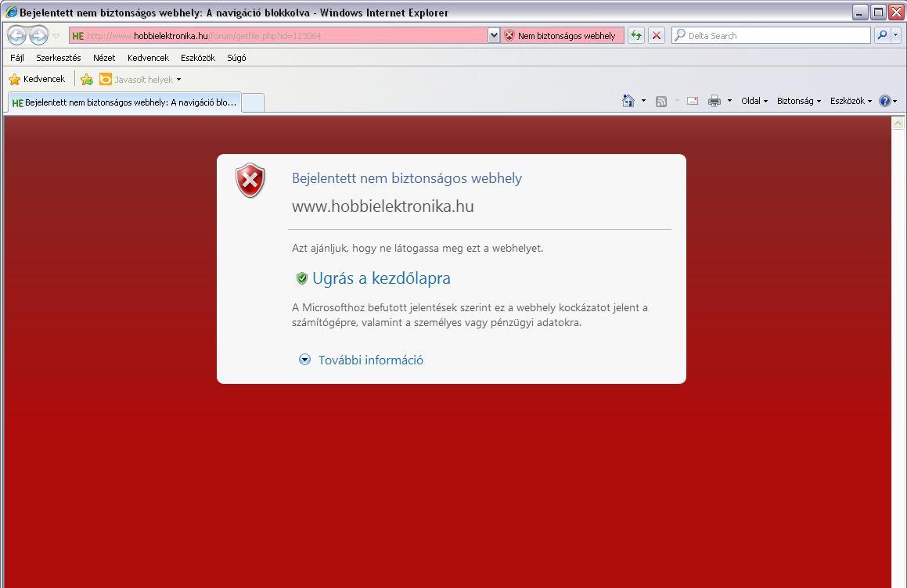
Task: Select the Bejelentett nem biztonságos webhely tab
Action: (124, 102)
